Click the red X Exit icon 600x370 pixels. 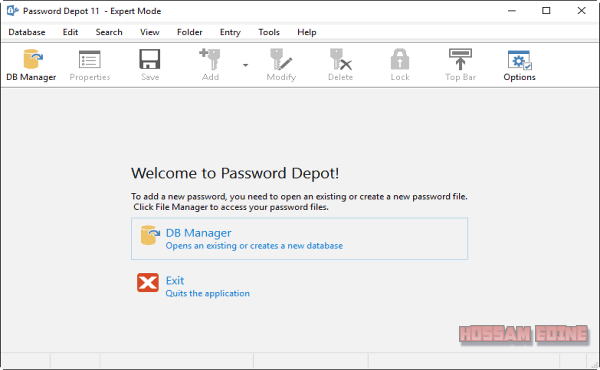coord(148,283)
